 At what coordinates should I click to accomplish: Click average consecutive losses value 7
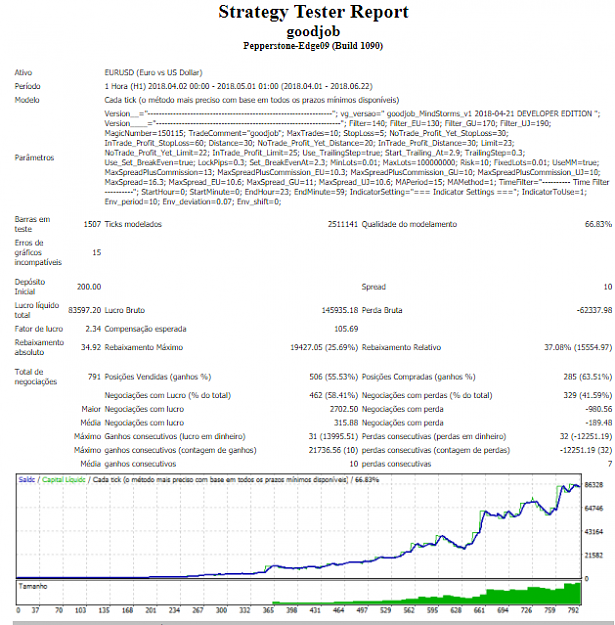pyautogui.click(x=609, y=464)
